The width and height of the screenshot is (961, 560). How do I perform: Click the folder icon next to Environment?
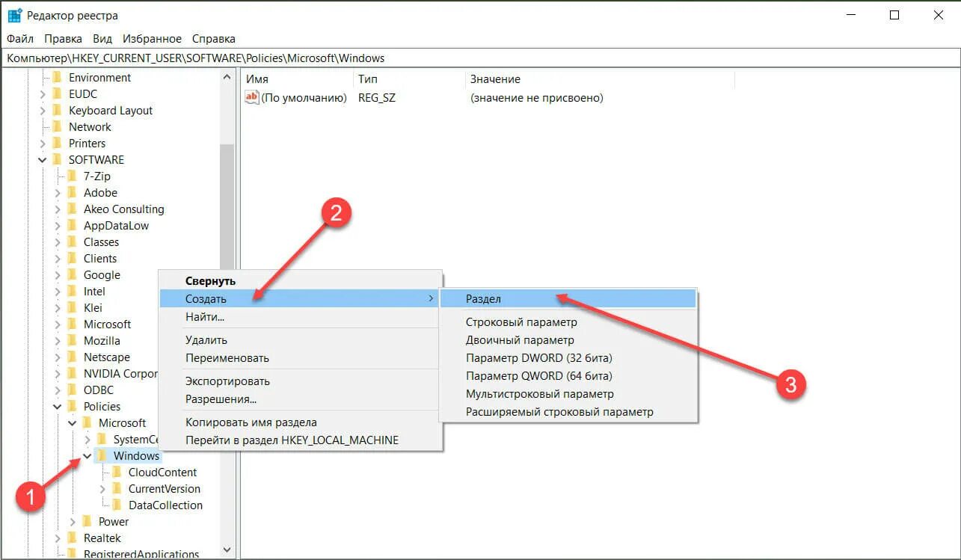coord(57,78)
